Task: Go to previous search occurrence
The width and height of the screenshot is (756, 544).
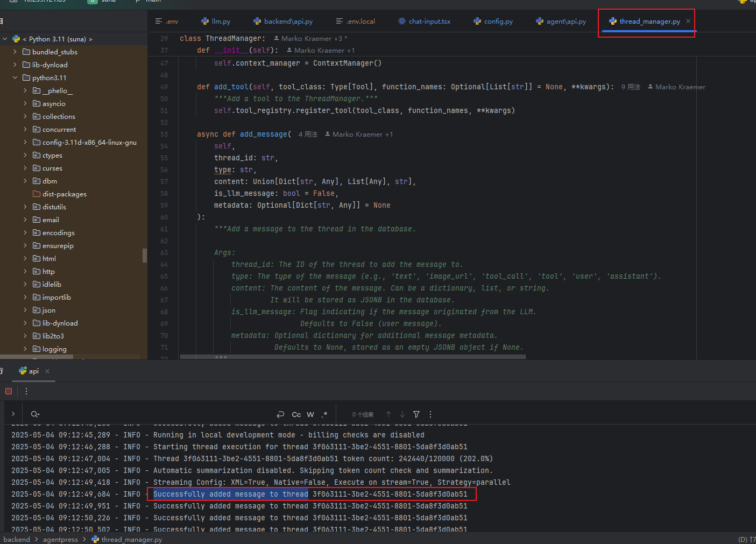Action: 388,414
